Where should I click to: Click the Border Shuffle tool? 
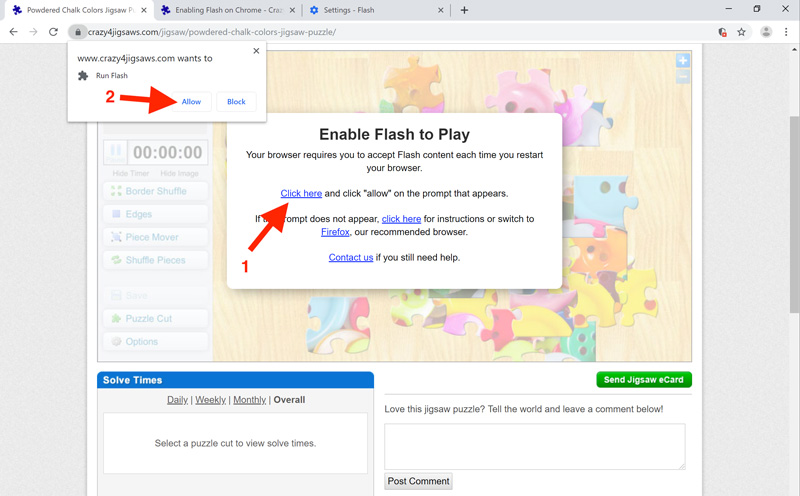pos(155,191)
